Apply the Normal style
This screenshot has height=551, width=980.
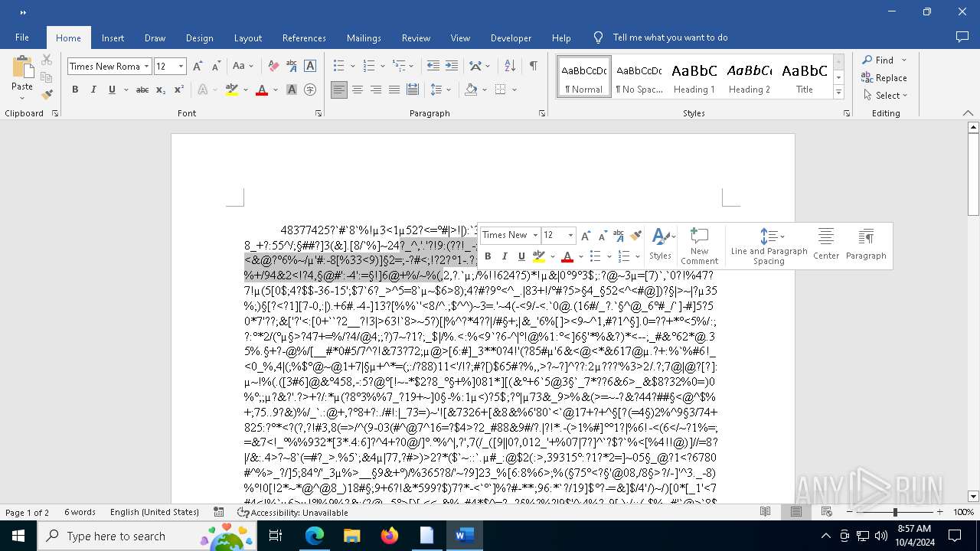pyautogui.click(x=584, y=77)
